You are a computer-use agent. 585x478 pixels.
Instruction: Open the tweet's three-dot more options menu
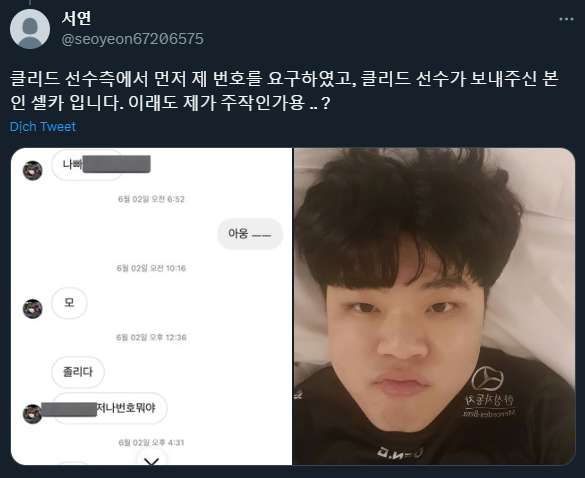click(x=566, y=19)
